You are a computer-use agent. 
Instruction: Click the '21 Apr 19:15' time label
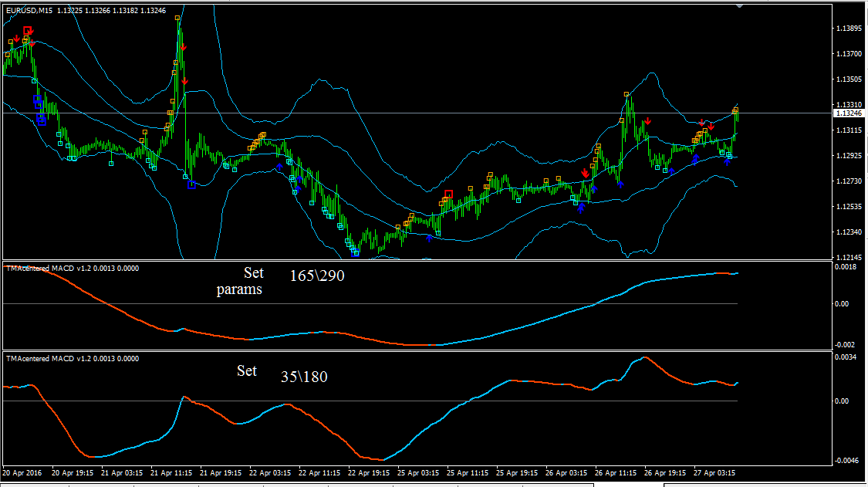click(221, 473)
